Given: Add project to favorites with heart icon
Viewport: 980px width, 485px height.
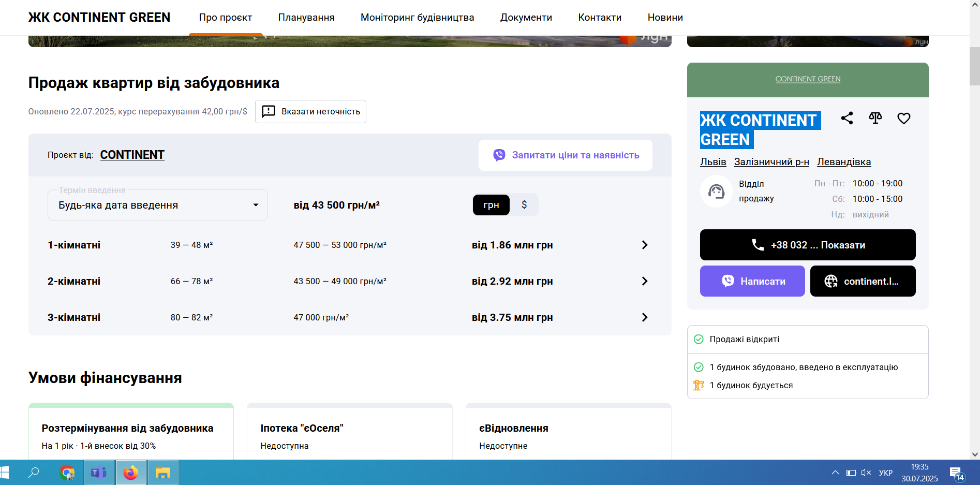Looking at the screenshot, I should click(x=904, y=118).
